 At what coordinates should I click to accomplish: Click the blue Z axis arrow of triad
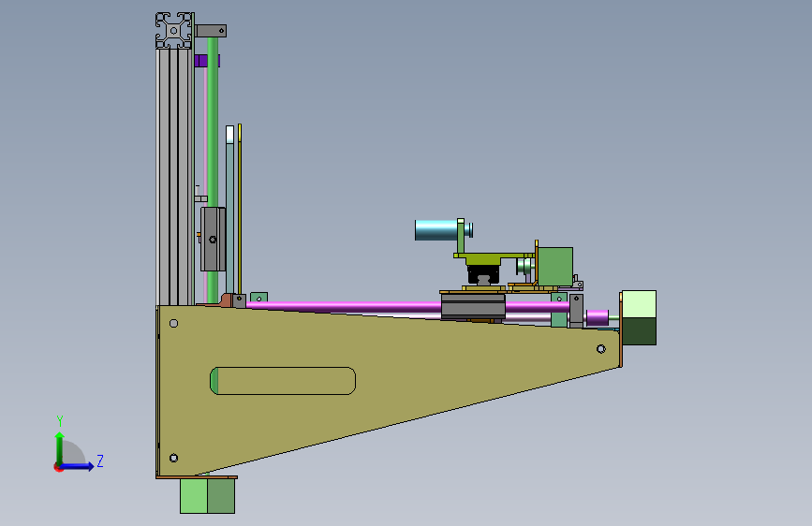(78, 466)
